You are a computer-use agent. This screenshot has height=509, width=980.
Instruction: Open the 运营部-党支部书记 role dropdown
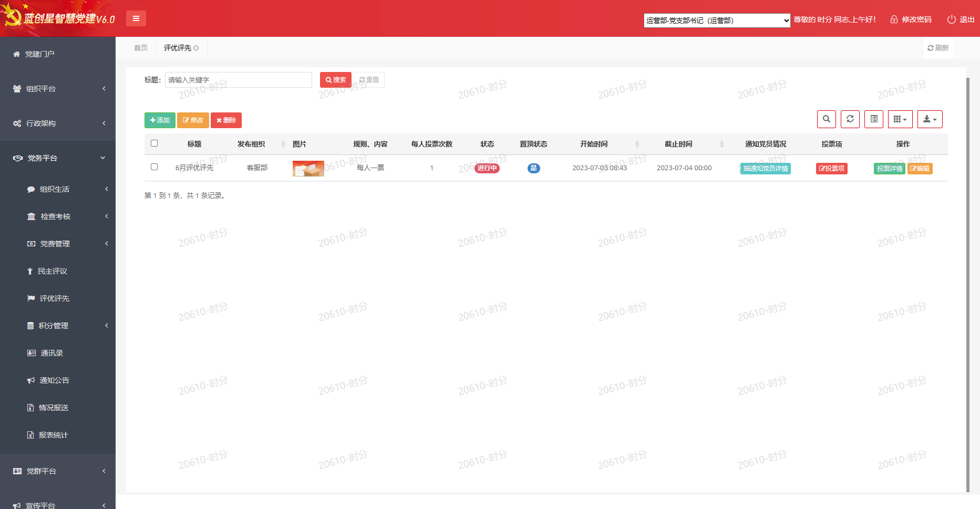[717, 20]
